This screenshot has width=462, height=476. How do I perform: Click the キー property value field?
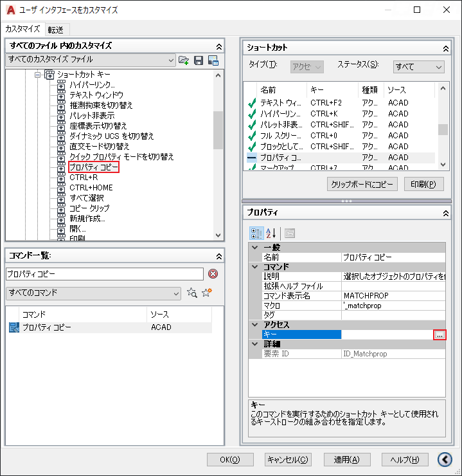click(x=387, y=334)
